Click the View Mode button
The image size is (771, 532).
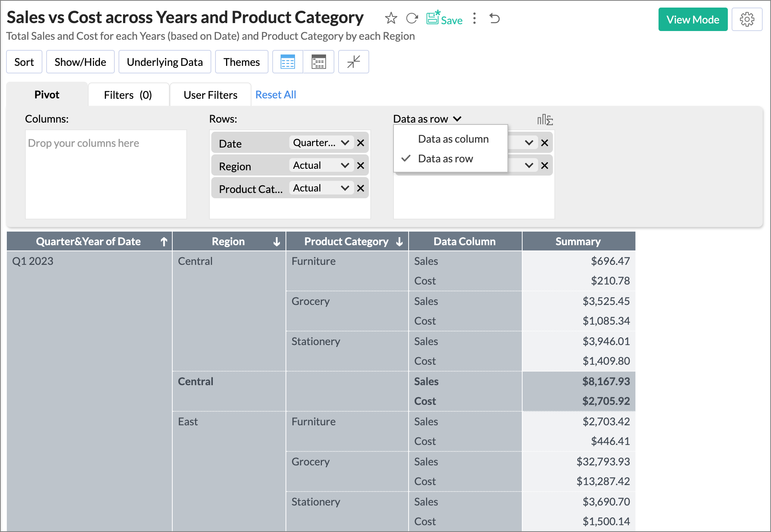point(693,19)
